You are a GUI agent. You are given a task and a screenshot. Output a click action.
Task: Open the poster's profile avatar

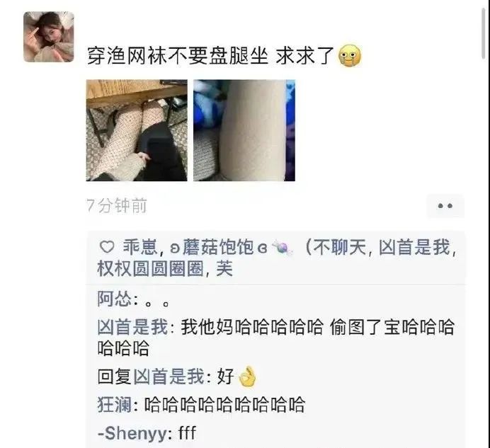[49, 37]
